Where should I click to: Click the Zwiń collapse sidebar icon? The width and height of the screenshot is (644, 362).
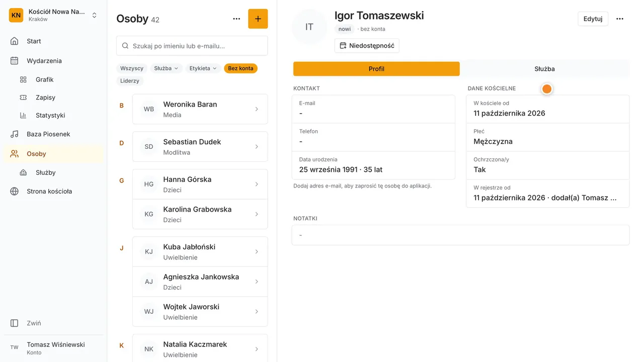pyautogui.click(x=15, y=323)
